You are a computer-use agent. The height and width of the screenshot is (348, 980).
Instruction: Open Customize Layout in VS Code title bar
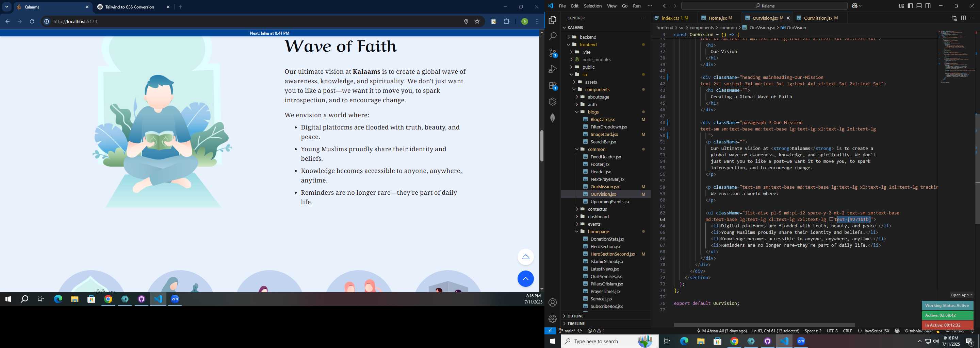[x=901, y=6]
